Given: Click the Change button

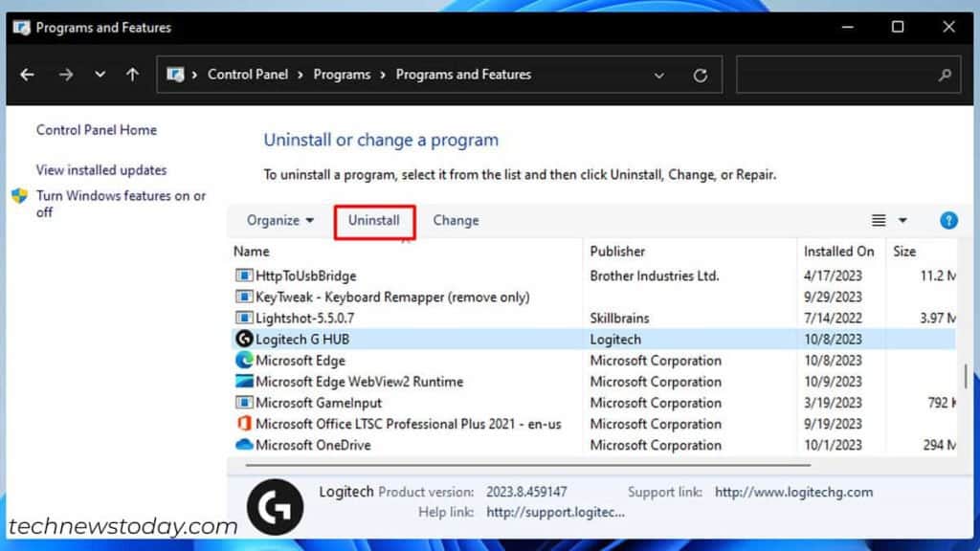Looking at the screenshot, I should click(456, 221).
